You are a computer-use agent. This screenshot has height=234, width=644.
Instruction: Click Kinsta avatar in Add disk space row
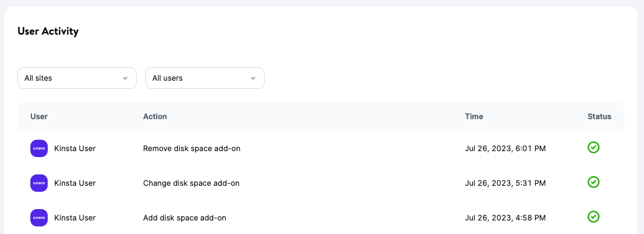(39, 218)
